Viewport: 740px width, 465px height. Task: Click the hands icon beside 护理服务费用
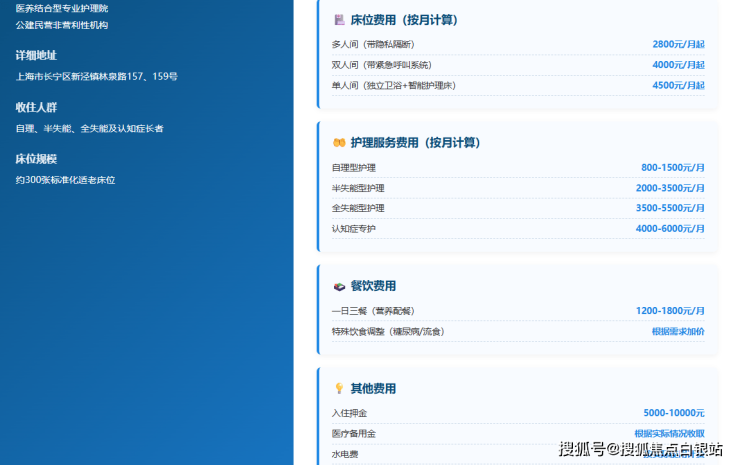coord(339,143)
